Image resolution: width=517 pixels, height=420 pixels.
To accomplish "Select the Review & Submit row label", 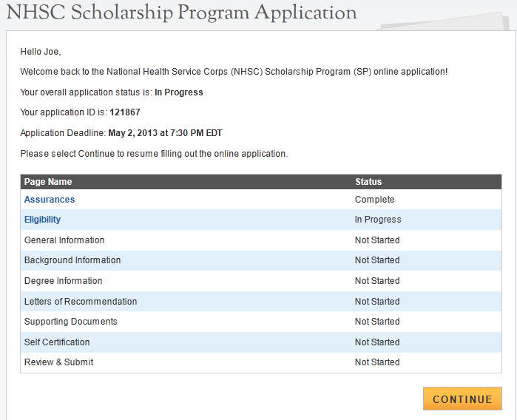I will [59, 362].
